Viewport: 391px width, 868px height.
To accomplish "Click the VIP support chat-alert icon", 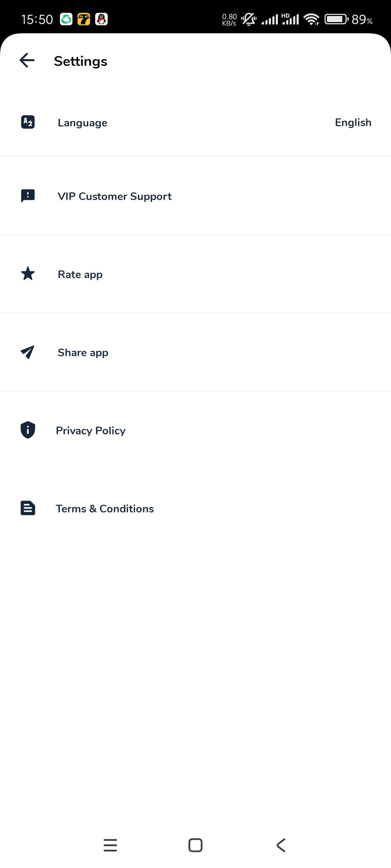I will click(28, 196).
